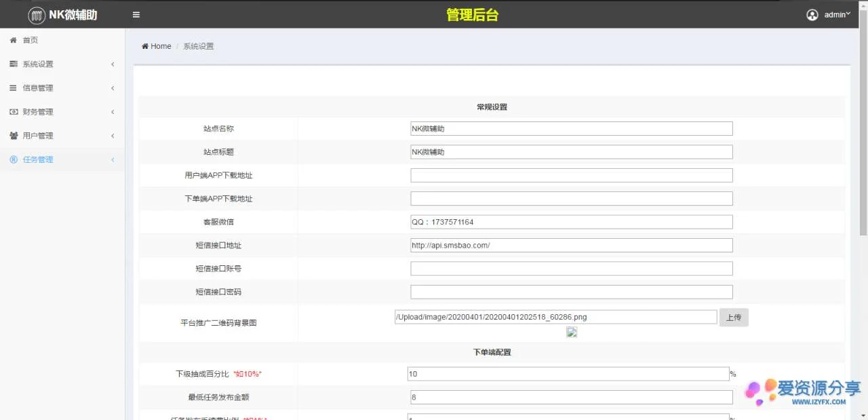Go to Home breadcrumb link

point(161,46)
